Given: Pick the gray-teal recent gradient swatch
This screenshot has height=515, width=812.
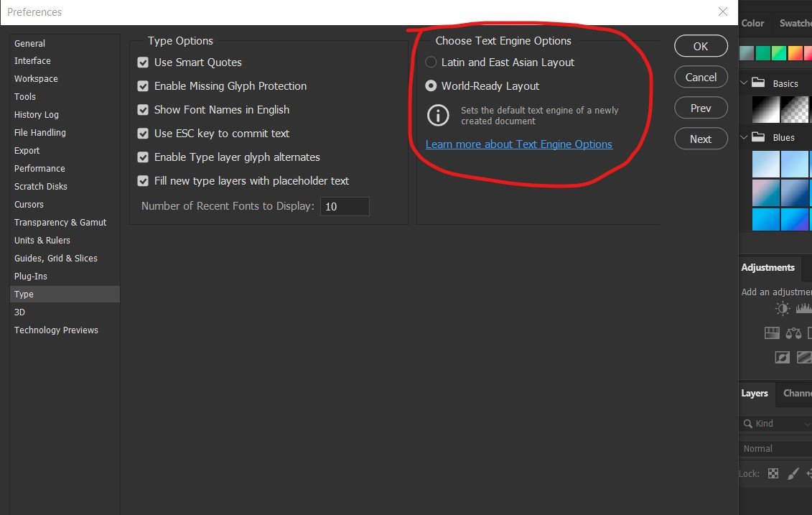Looking at the screenshot, I should coord(747,53).
